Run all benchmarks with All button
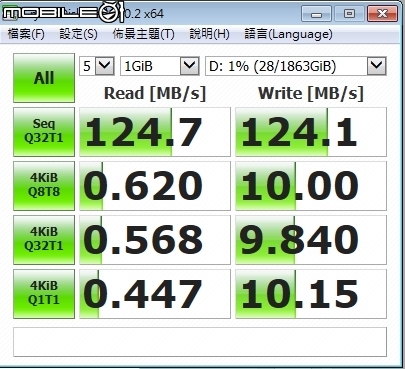This screenshot has width=405, height=369. click(44, 78)
